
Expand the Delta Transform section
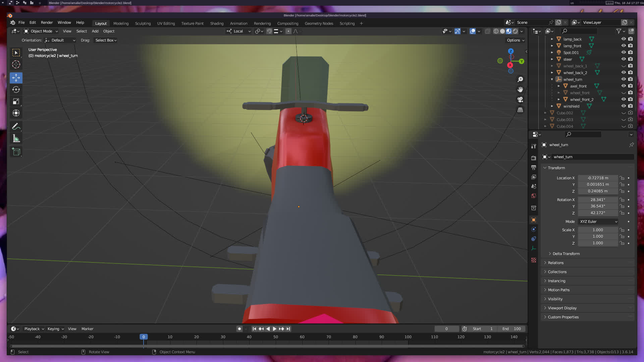click(x=566, y=254)
